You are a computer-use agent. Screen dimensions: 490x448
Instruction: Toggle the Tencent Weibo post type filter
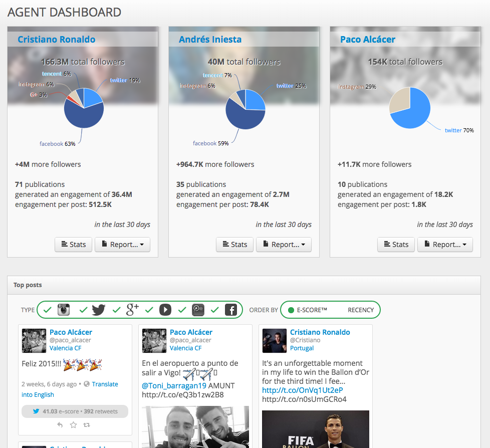coord(198,310)
